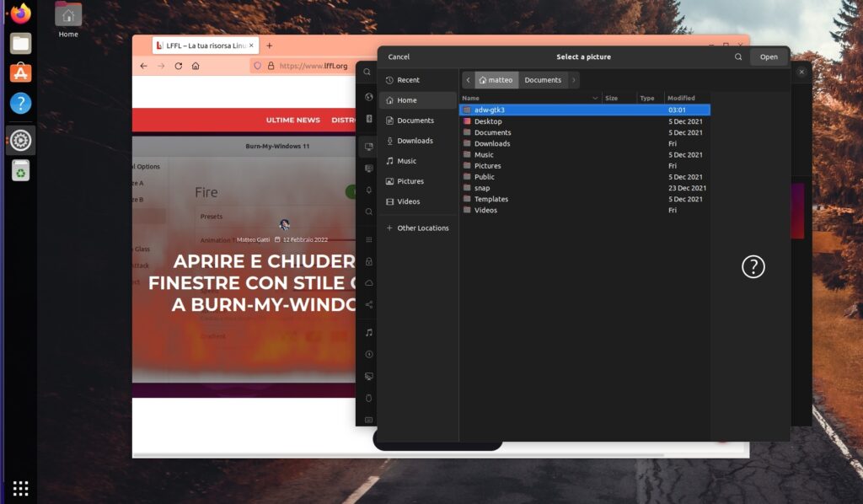
Task: Click Firefox's back arrow button
Action: pos(143,66)
